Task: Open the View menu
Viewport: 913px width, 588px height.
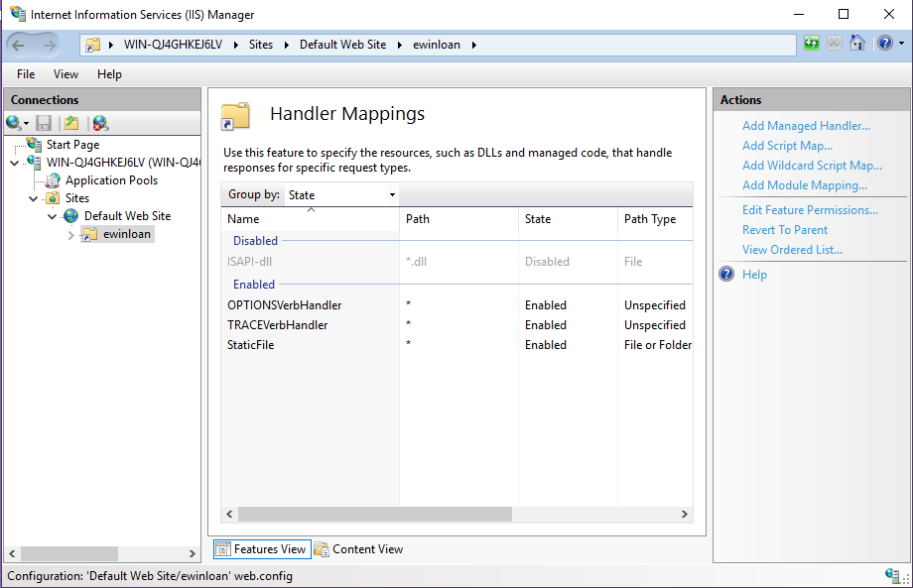Action: click(x=65, y=74)
